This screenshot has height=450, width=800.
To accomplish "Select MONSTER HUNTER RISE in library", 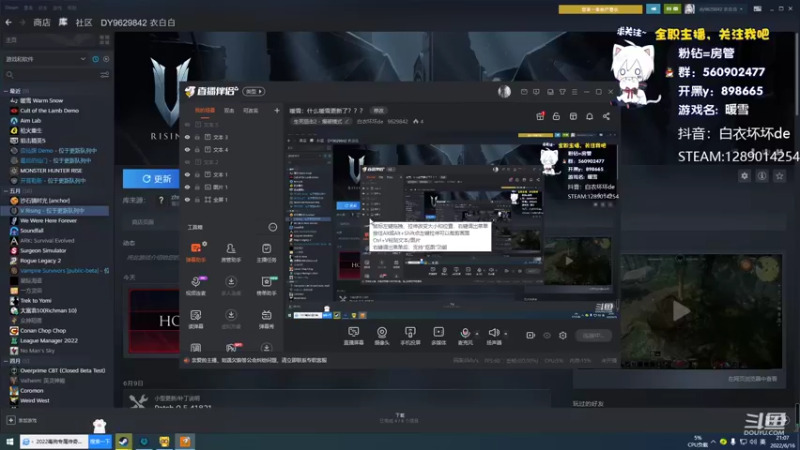I will [x=51, y=170].
